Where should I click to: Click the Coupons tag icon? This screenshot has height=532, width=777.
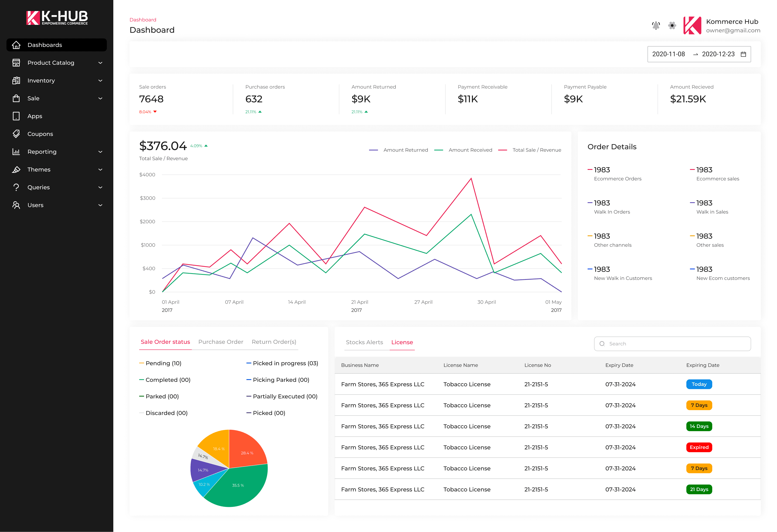coord(16,134)
